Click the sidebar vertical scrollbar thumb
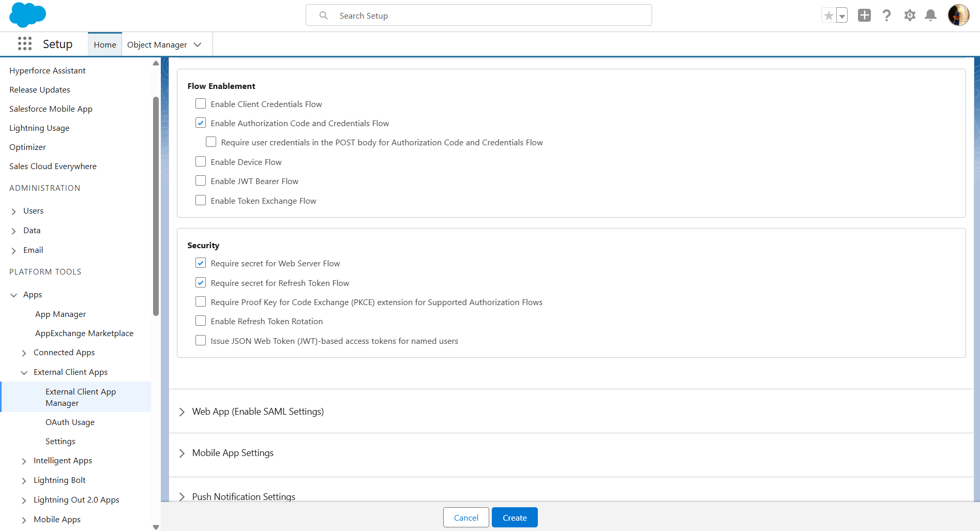The image size is (980, 531). pos(156,206)
